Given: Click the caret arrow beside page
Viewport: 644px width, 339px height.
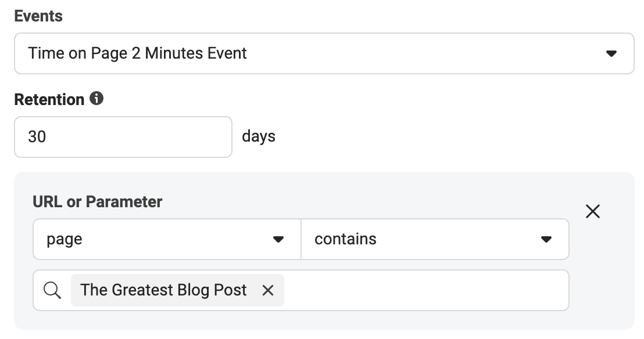Looking at the screenshot, I should point(278,239).
